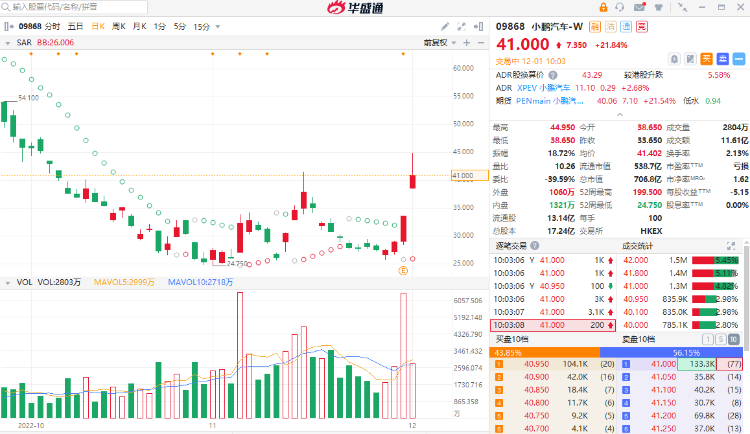Click the 逐笔交易 panel header
This screenshot has height=434, width=750.
point(511,246)
